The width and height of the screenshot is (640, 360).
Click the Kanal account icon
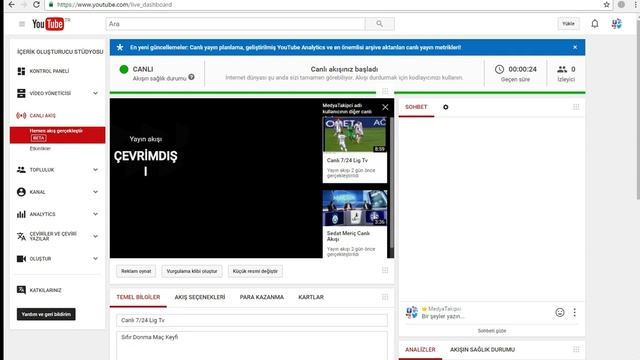point(21,192)
